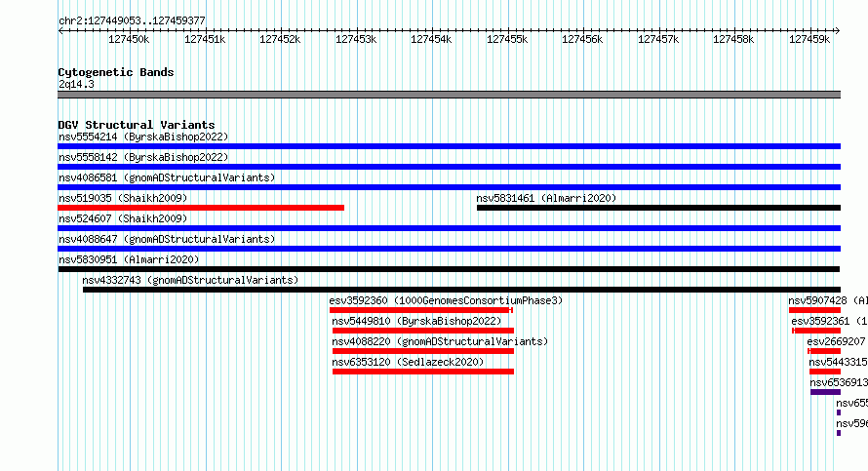Click ruler position 127452k
868x471 pixels.
[x=280, y=39]
